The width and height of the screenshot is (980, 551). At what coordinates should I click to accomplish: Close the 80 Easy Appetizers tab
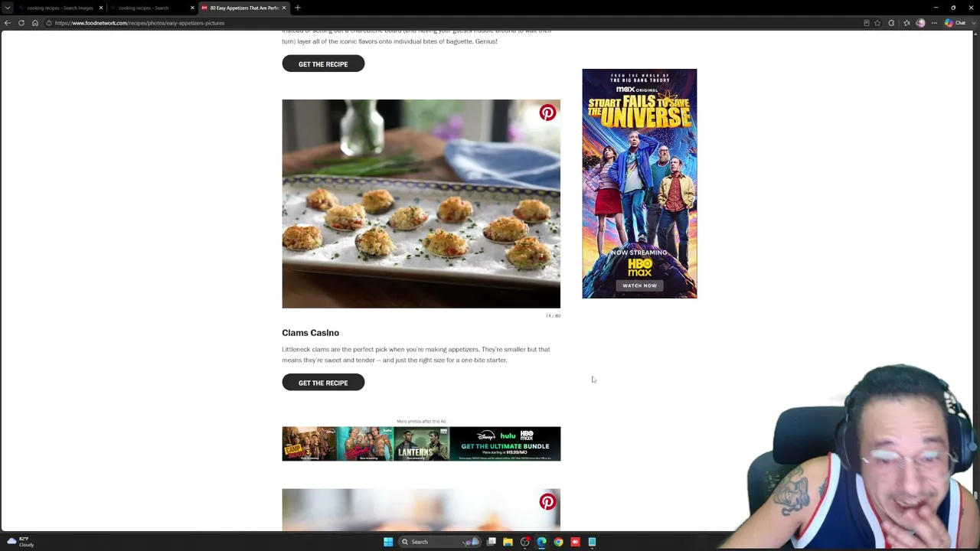(x=284, y=8)
